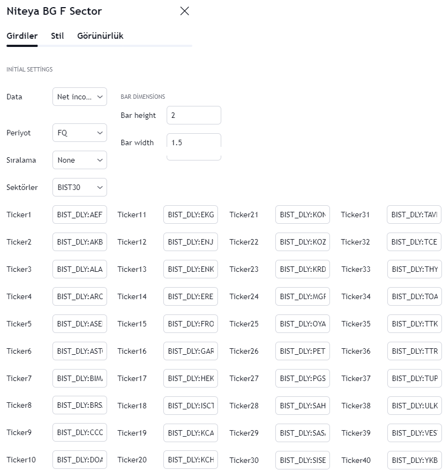The height and width of the screenshot is (476, 448).
Task: Click the Ticker27 symbol input
Action: (x=303, y=378)
